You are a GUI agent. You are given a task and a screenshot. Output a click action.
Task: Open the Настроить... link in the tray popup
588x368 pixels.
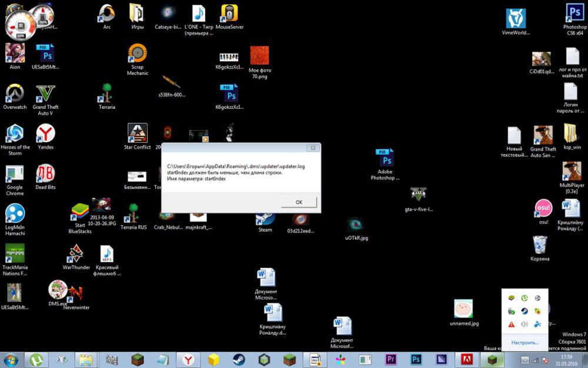click(x=525, y=343)
